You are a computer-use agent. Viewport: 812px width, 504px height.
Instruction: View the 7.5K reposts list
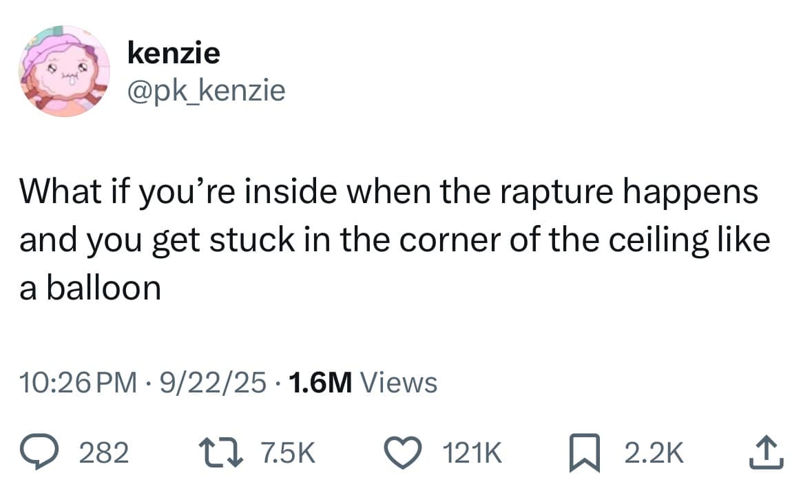[x=287, y=452]
